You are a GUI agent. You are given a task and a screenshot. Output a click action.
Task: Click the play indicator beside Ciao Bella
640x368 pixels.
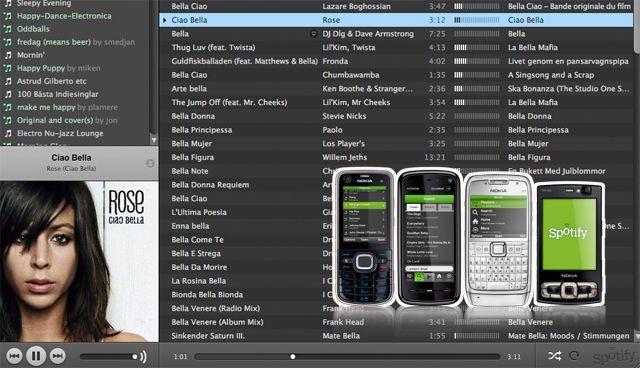point(164,20)
